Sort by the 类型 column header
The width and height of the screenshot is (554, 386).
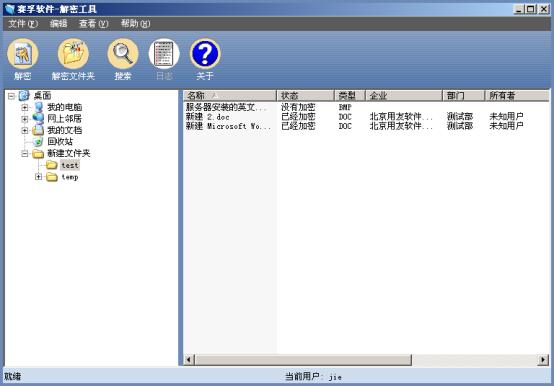pyautogui.click(x=350, y=95)
